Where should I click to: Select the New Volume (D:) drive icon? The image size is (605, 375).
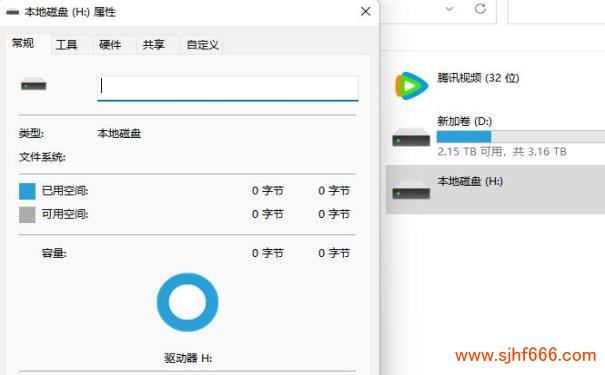point(411,137)
